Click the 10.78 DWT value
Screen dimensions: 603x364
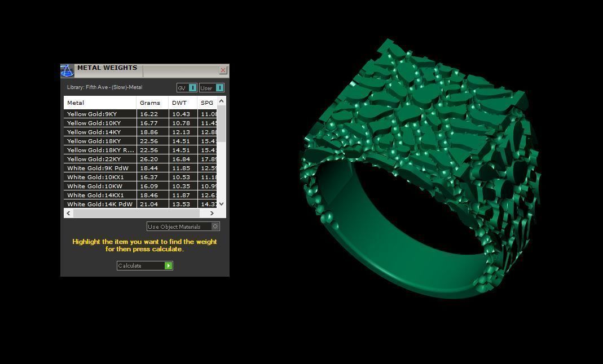181,123
